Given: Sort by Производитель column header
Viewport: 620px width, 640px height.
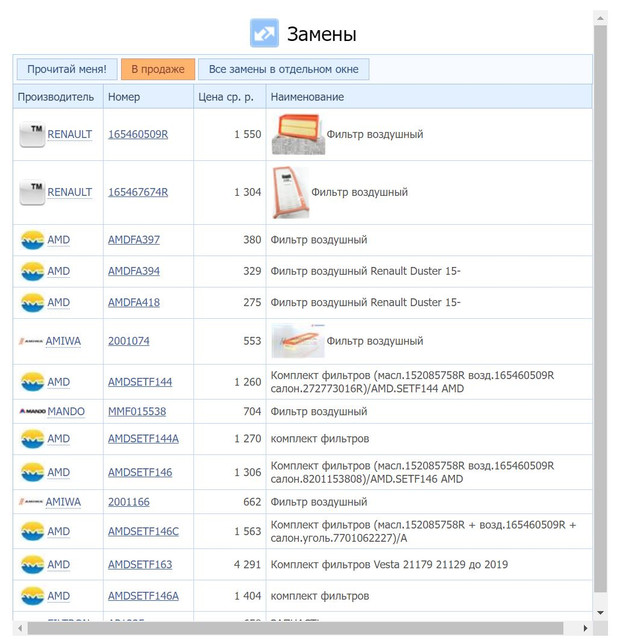Looking at the screenshot, I should coord(56,97).
